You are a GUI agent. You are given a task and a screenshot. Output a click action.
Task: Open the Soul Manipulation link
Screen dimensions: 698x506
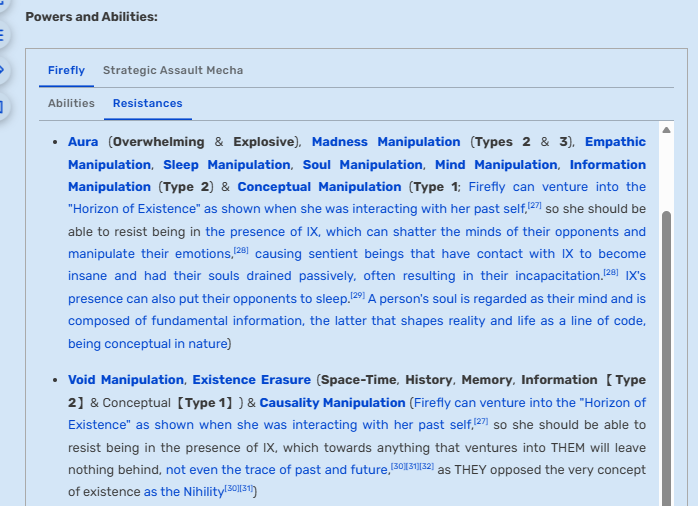[362, 165]
